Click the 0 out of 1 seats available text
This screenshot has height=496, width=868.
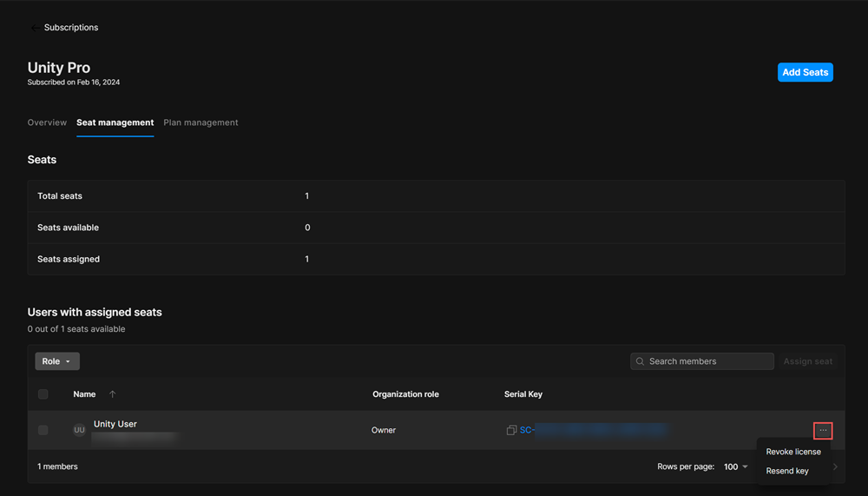76,329
